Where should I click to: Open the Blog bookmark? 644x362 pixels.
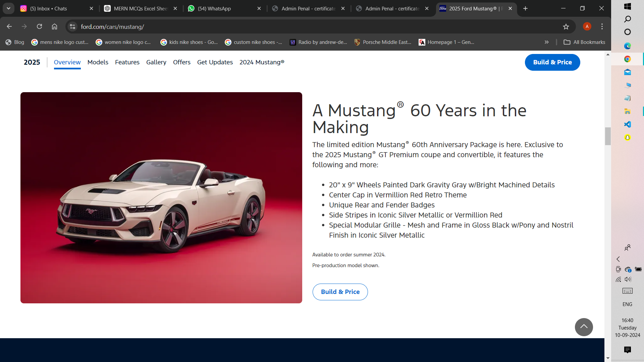[x=15, y=42]
